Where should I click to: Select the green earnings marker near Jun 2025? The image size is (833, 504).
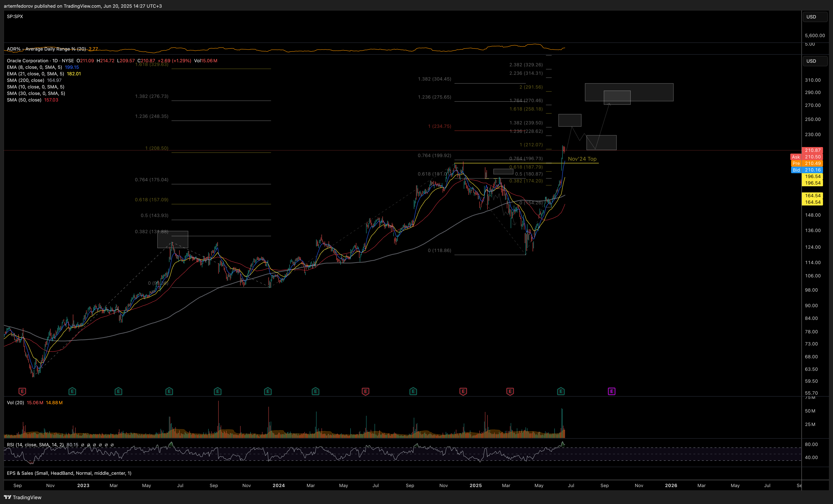561,391
